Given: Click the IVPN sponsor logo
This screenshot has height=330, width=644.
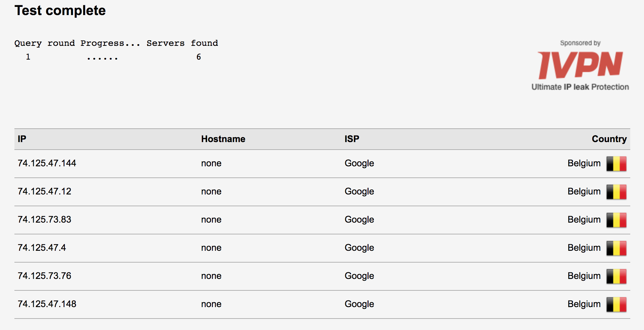Looking at the screenshot, I should tap(580, 65).
